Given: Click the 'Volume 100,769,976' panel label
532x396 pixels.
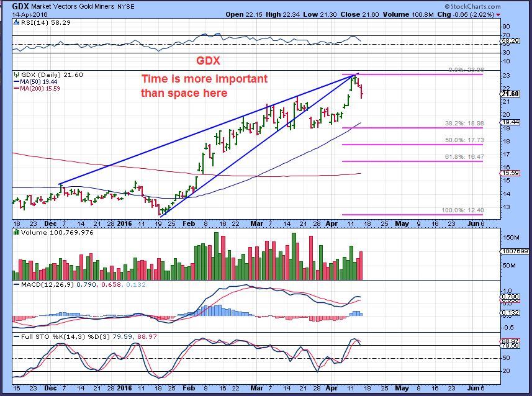Looking at the screenshot, I should click(x=56, y=232).
